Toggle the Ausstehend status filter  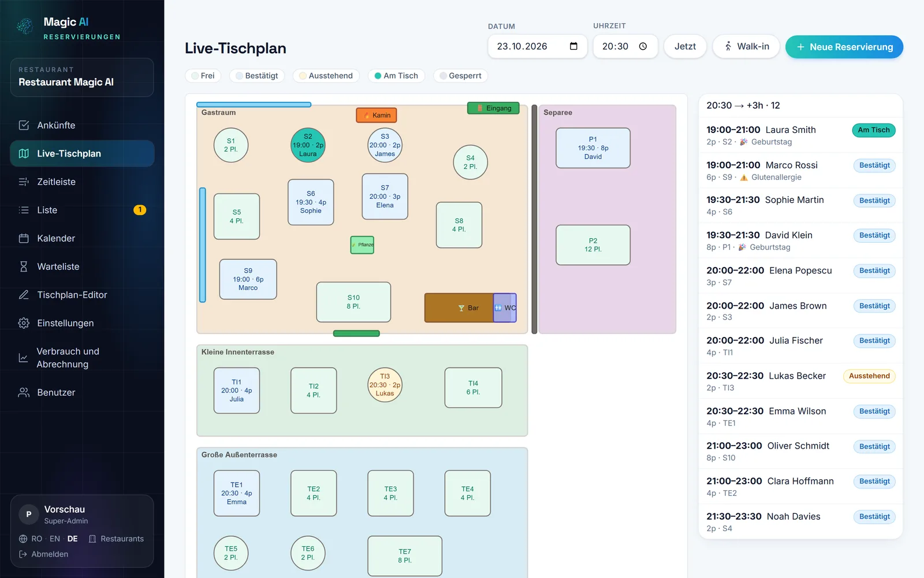point(326,76)
